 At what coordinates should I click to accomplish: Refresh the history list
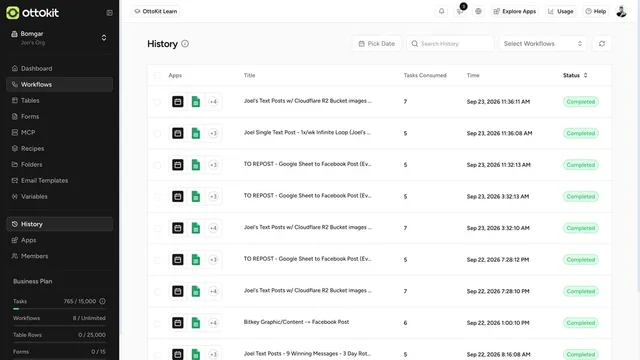click(602, 44)
